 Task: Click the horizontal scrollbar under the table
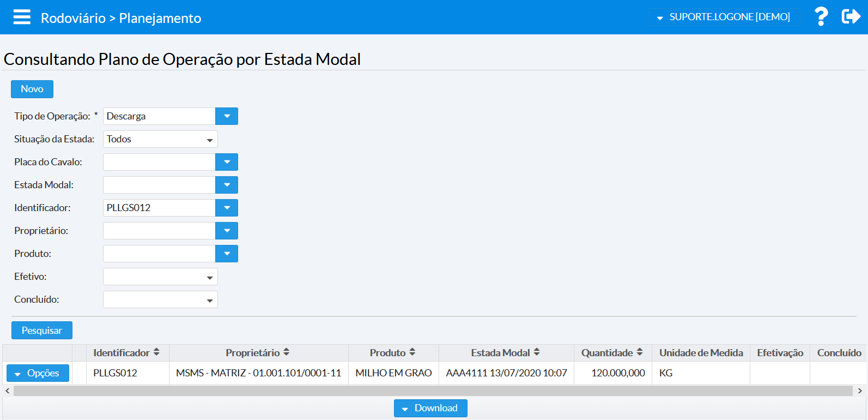(433, 391)
